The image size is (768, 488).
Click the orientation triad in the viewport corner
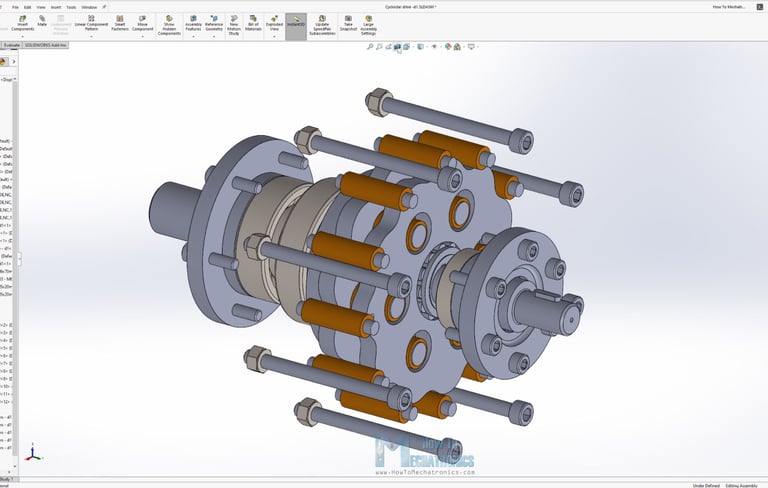point(32,453)
